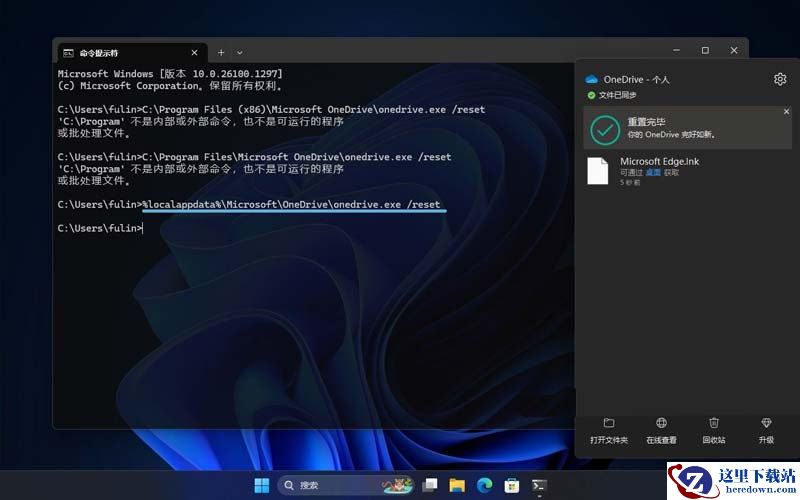This screenshot has height=500, width=800.
Task: Open the Windows Start menu
Action: [x=262, y=485]
